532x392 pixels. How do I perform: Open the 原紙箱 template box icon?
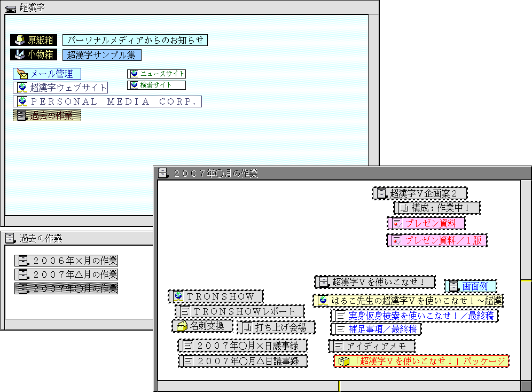[x=20, y=40]
